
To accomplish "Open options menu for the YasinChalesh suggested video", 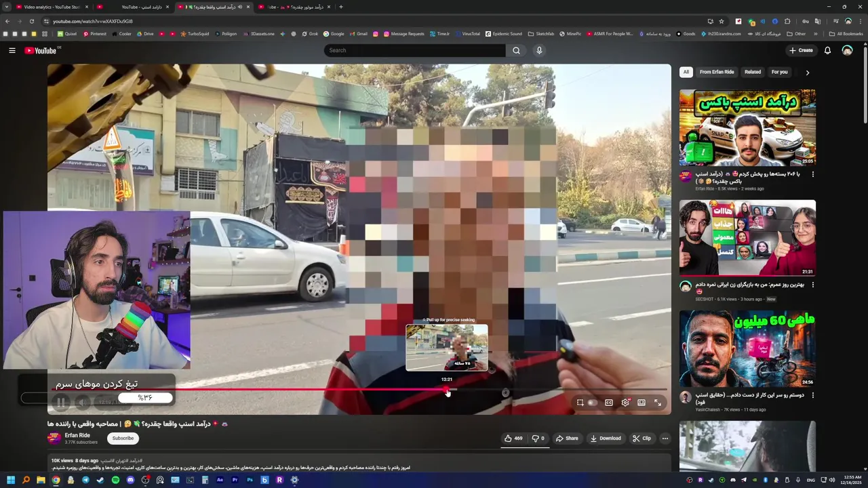I will coord(813,395).
